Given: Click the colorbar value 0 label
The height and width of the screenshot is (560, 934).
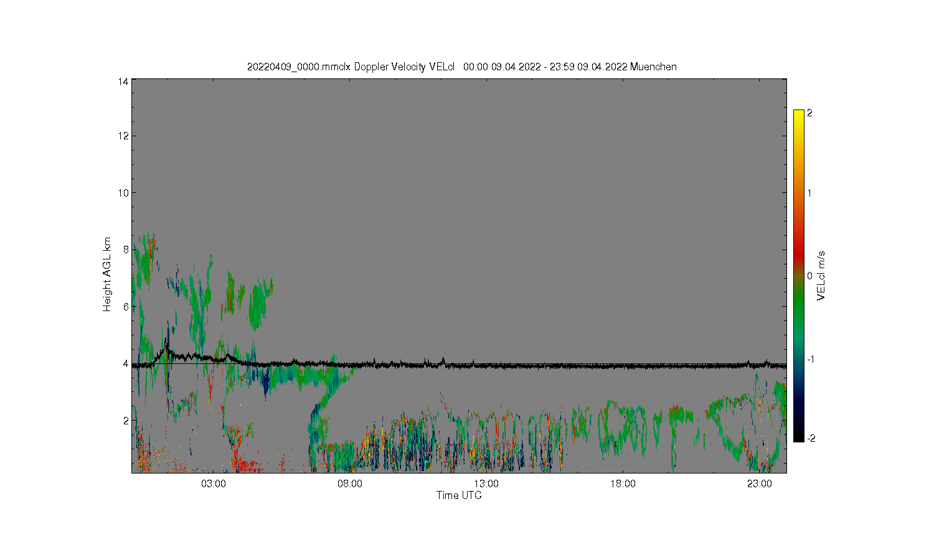Looking at the screenshot, I should [x=809, y=276].
